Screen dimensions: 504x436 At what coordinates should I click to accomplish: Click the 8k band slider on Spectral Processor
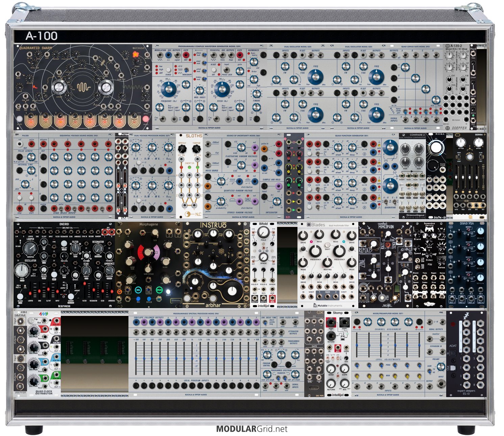point(248,359)
